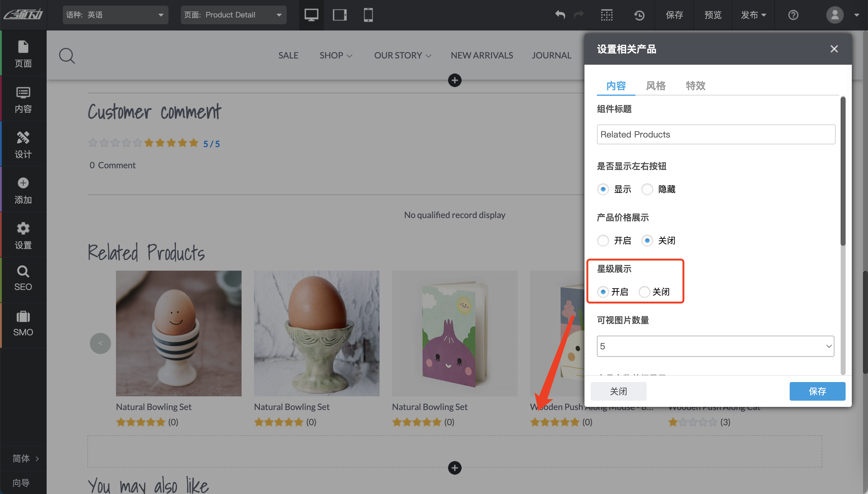Open the 添加 add sidebar panel
The image size is (868, 494).
point(23,190)
